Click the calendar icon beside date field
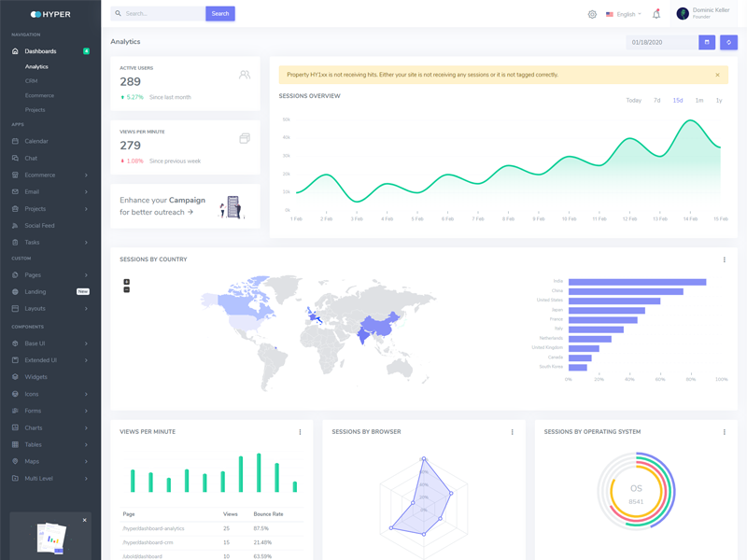 click(x=708, y=42)
